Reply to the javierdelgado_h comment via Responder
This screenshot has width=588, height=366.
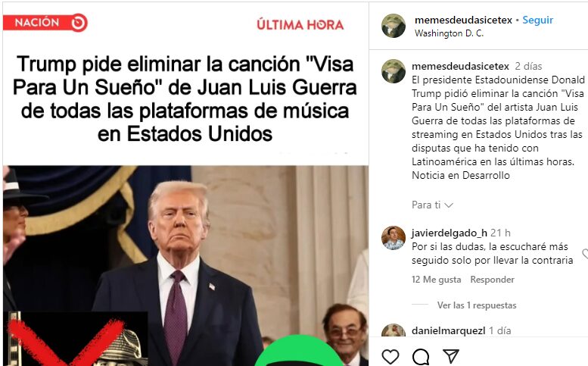492,280
